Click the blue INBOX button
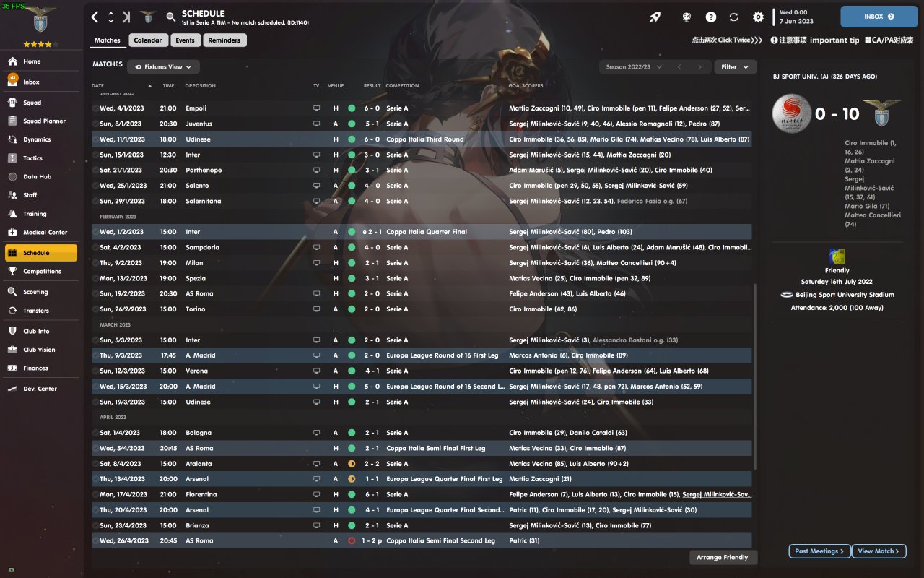Viewport: 924px width, 578px height. (879, 17)
